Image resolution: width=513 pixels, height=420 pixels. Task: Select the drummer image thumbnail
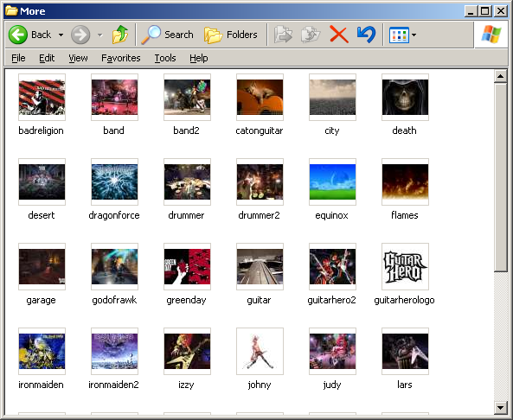click(187, 181)
